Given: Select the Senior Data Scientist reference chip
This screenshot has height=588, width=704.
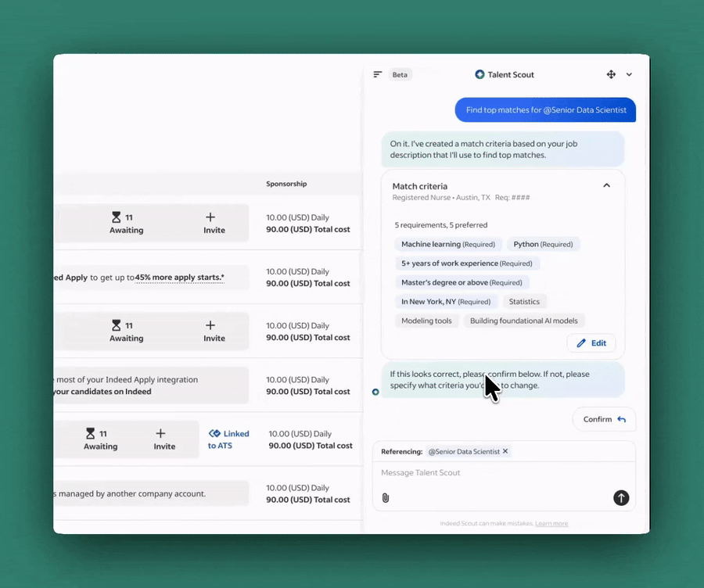Looking at the screenshot, I should [463, 451].
